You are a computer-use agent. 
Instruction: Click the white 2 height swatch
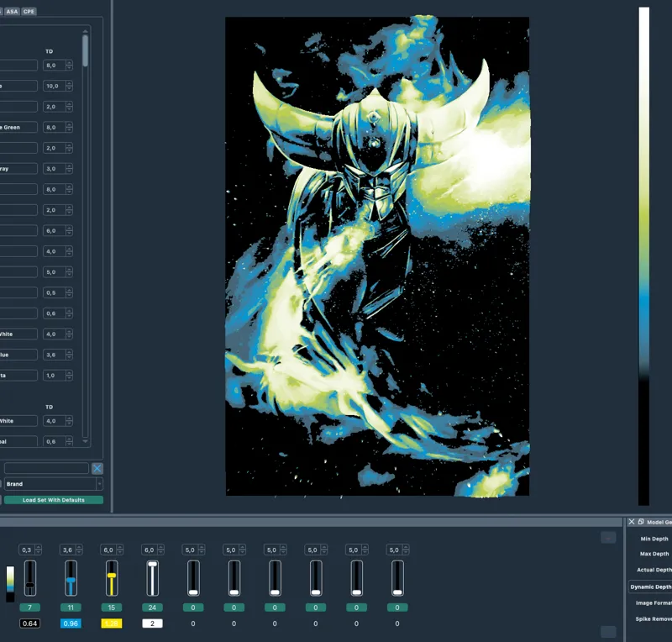pyautogui.click(x=152, y=624)
